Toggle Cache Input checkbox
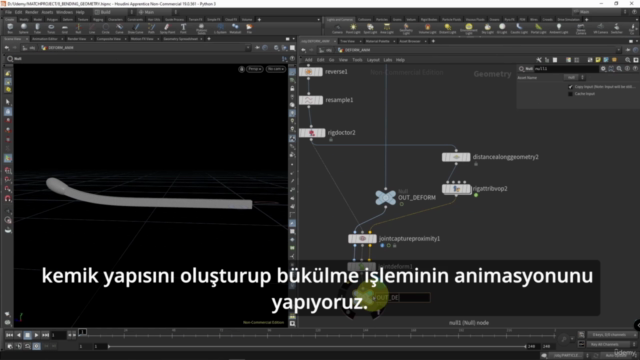The height and width of the screenshot is (360, 640). point(570,94)
